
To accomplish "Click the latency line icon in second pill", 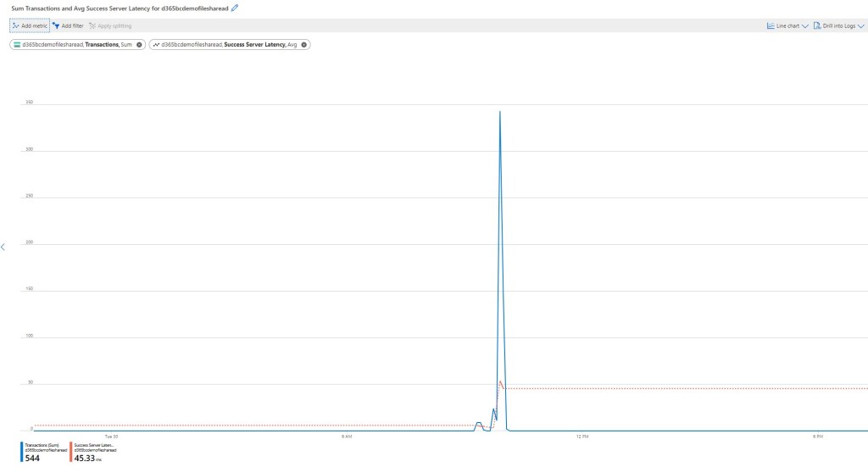I will click(156, 44).
